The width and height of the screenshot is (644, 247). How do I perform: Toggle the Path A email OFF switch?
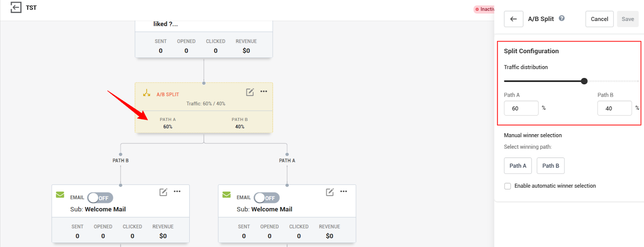tap(266, 198)
